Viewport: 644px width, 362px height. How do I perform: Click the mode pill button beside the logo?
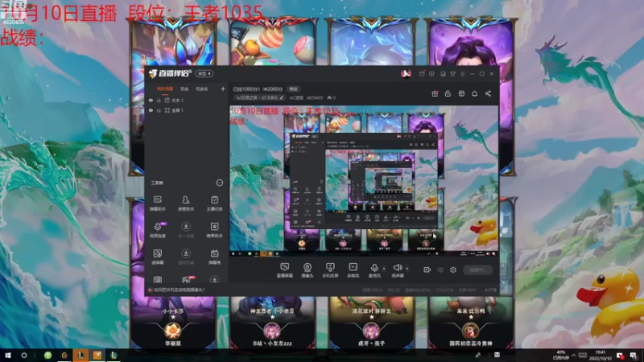coord(204,73)
